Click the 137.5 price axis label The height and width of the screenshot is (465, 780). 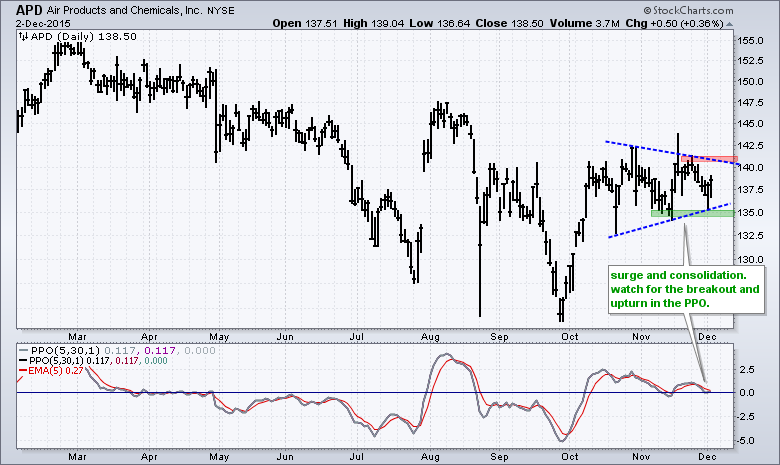750,189
